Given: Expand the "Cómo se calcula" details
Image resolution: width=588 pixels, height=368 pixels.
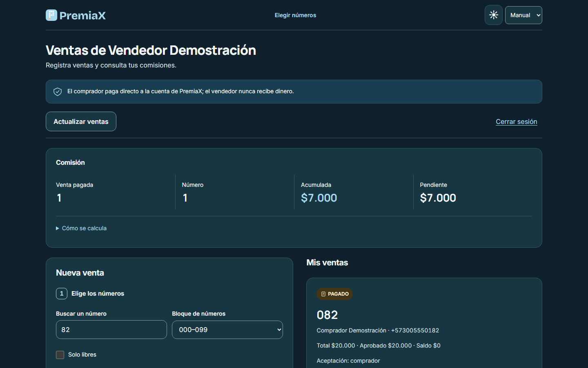Looking at the screenshot, I should click(81, 228).
